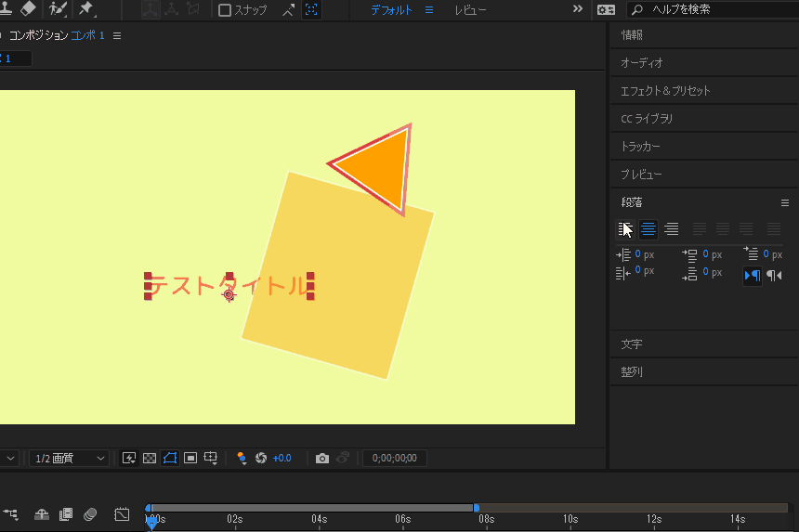Choose the view axis mode icon
The height and width of the screenshot is (532, 799).
click(193, 9)
